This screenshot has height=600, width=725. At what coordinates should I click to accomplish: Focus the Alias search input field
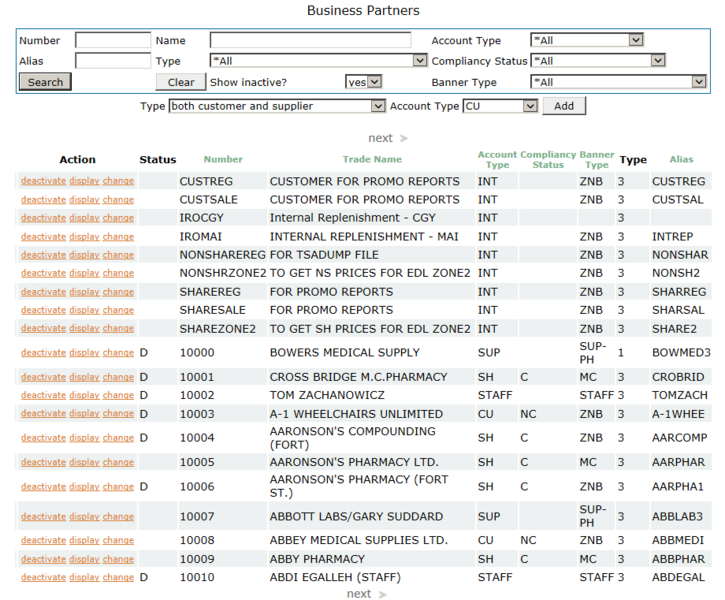pyautogui.click(x=113, y=61)
